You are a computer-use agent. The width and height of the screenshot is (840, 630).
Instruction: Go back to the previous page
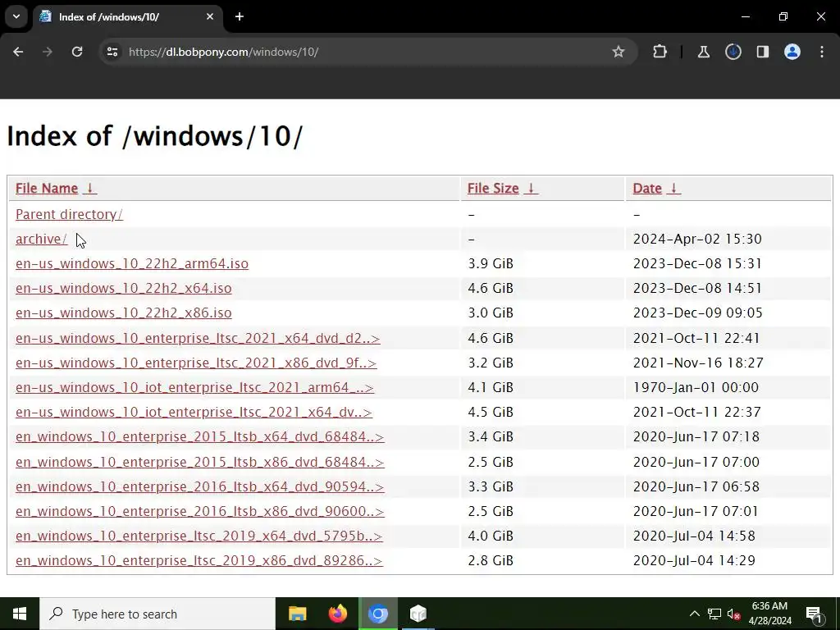[18, 52]
